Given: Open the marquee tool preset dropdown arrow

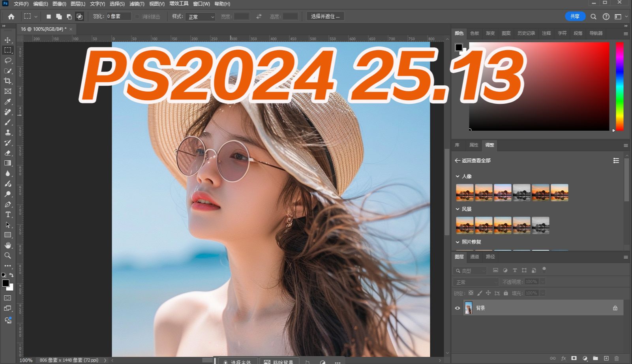Looking at the screenshot, I should (x=36, y=17).
